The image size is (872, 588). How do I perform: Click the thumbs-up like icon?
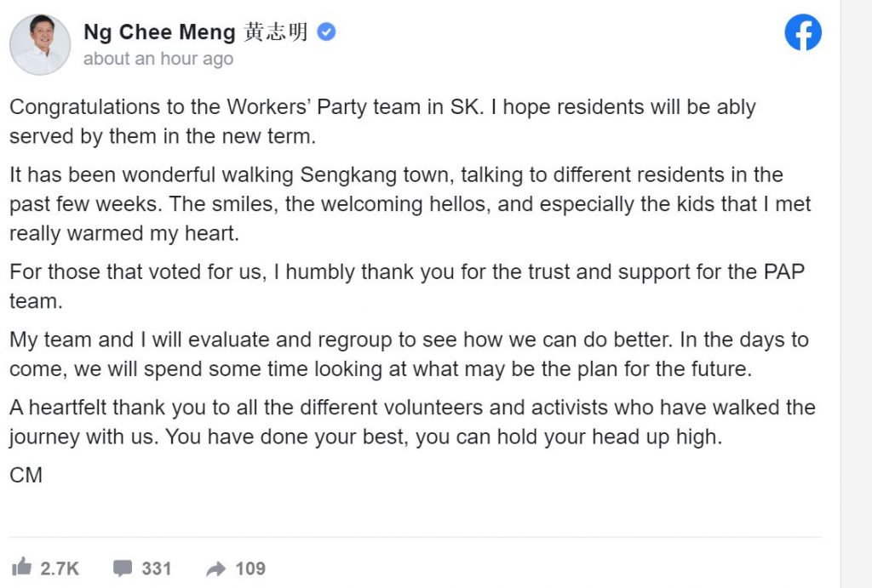(21, 567)
